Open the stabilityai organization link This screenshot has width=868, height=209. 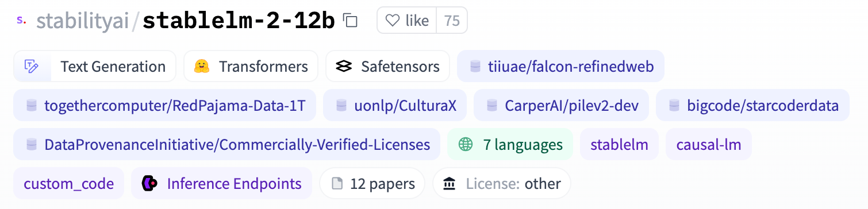[82, 21]
